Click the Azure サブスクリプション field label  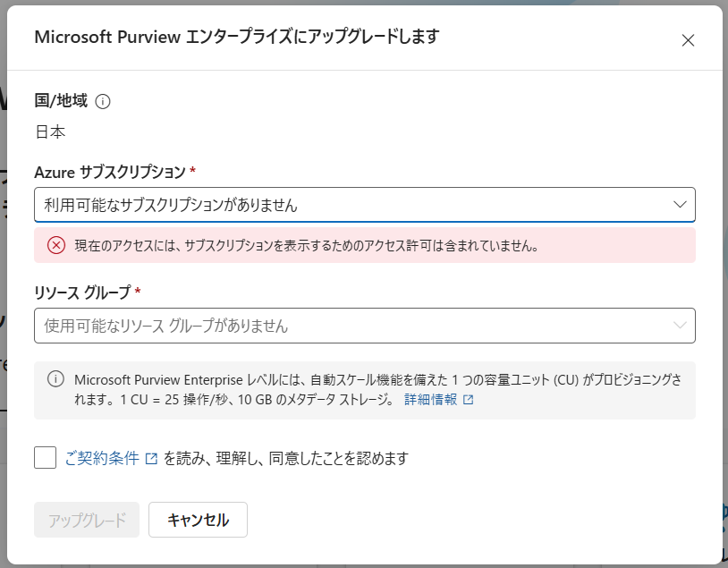110,173
